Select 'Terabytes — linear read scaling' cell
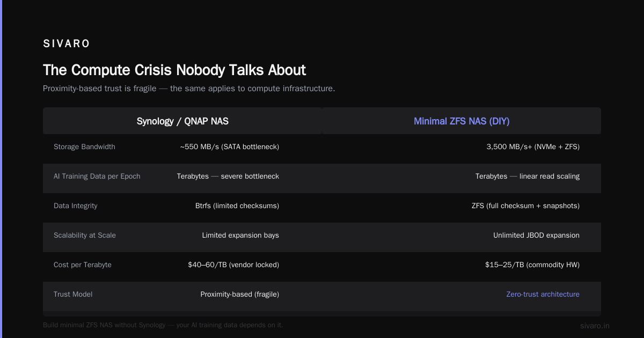Viewport: 644px width, 338px height. point(528,176)
